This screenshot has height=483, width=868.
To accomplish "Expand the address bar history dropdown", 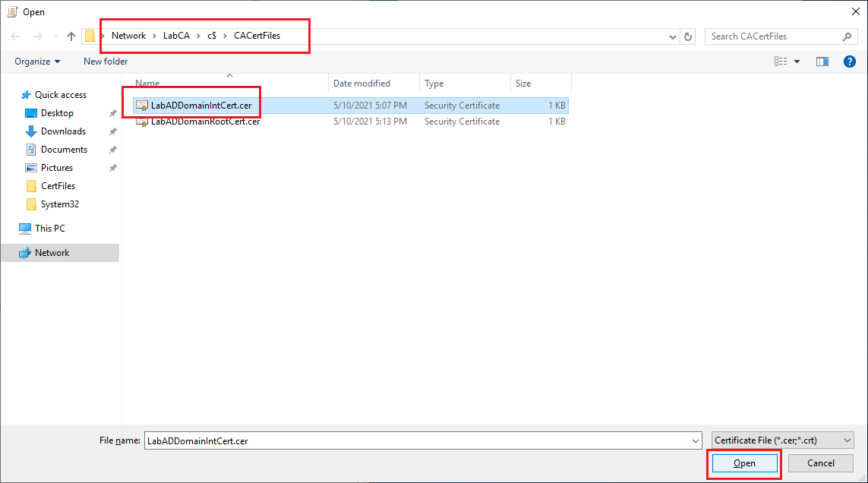I will click(x=673, y=36).
